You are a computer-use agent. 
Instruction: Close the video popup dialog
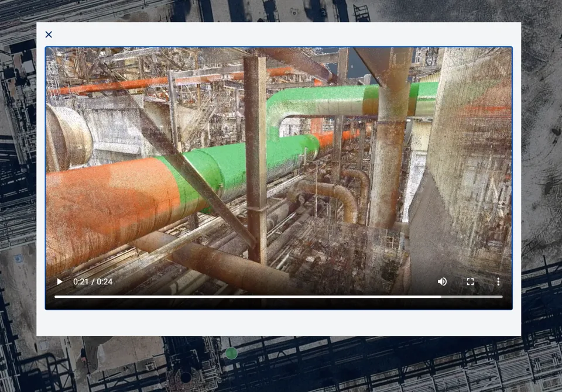click(49, 35)
